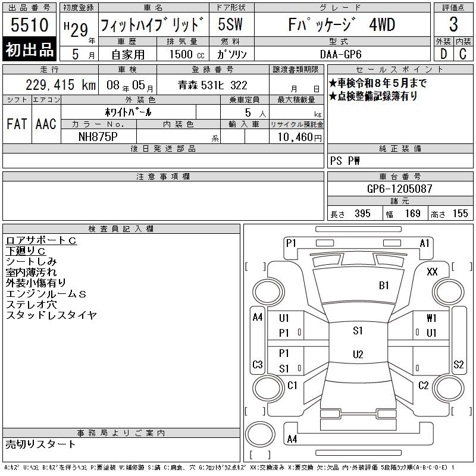This screenshot has height=476, width=476.
Task: Select seating capacity "5 人"
Action: pyautogui.click(x=255, y=113)
